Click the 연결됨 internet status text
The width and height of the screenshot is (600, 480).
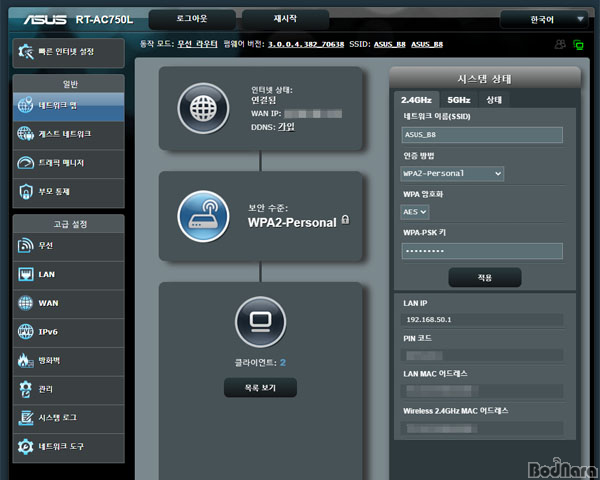(x=263, y=100)
